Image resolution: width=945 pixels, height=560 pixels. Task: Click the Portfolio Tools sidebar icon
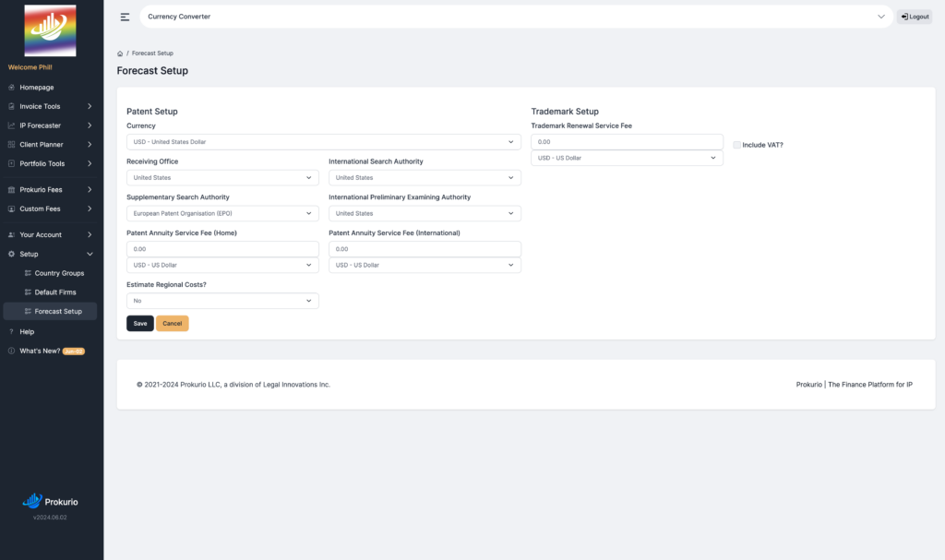[x=11, y=163]
